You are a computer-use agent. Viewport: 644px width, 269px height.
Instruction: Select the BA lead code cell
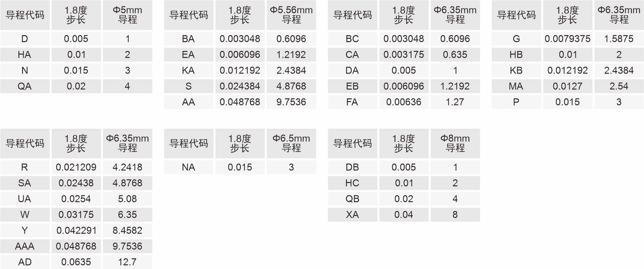click(x=188, y=39)
